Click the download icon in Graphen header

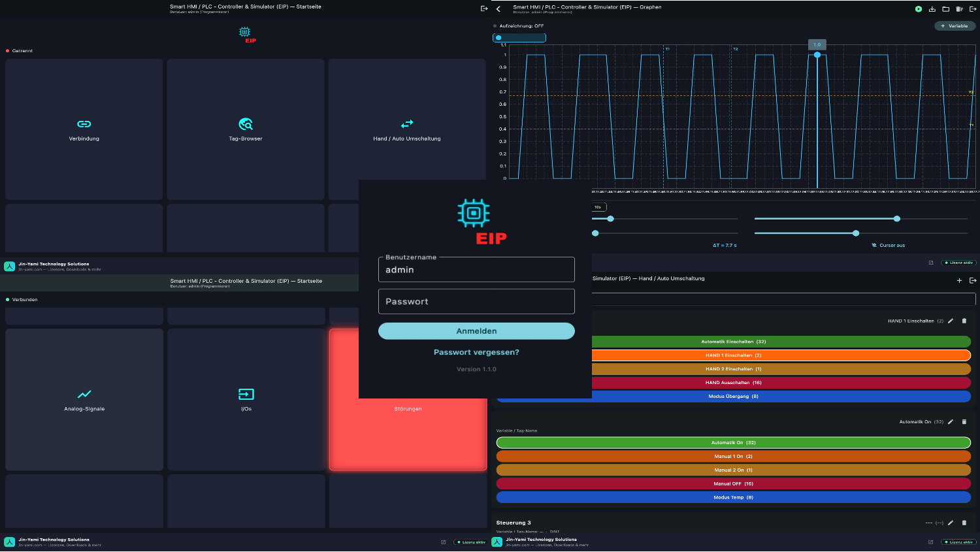[932, 9]
